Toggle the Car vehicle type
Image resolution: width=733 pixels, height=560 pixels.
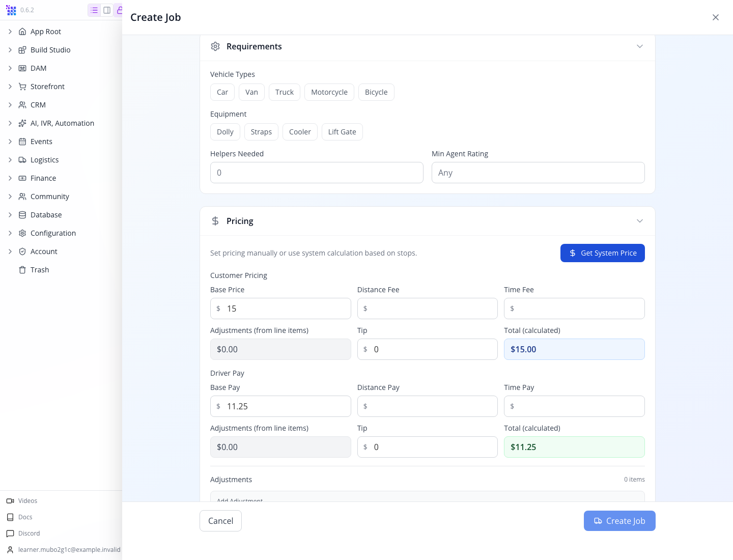point(222,92)
